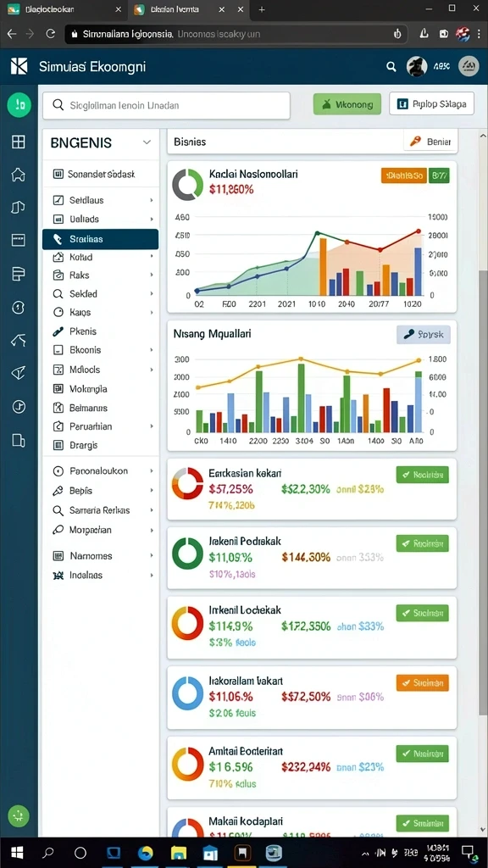This screenshot has height=868, width=488.
Task: Click the grid dashboard icon in left sidebar
Action: pos(19,142)
